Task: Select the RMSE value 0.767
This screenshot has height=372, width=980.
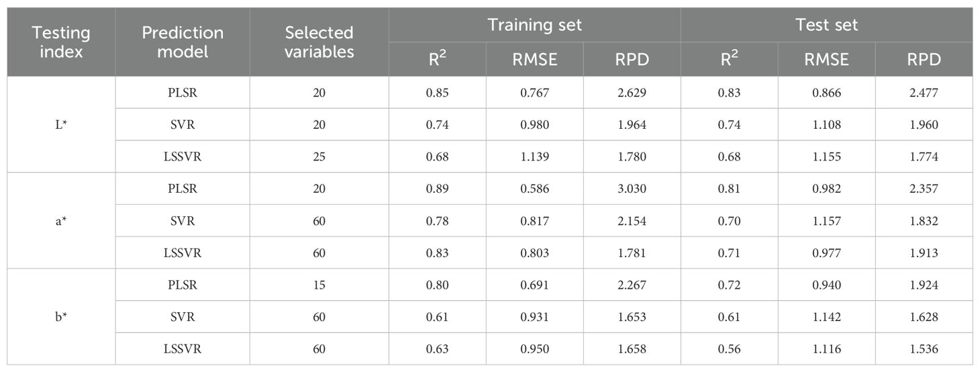Action: click(534, 93)
